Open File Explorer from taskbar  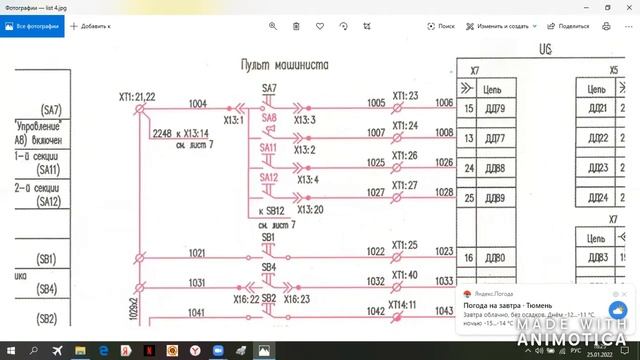tap(80, 351)
